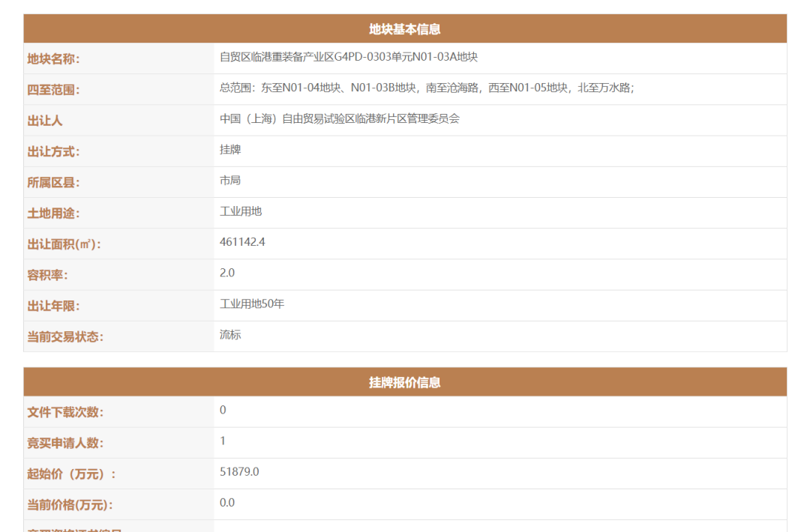Click the 出让面积(㎡) row label

pos(64,244)
